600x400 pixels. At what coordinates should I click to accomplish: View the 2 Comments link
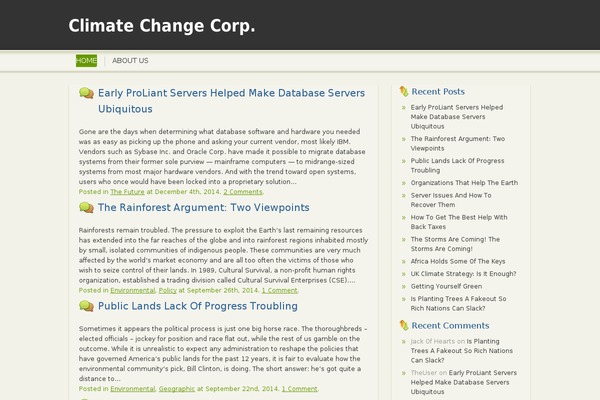point(243,192)
